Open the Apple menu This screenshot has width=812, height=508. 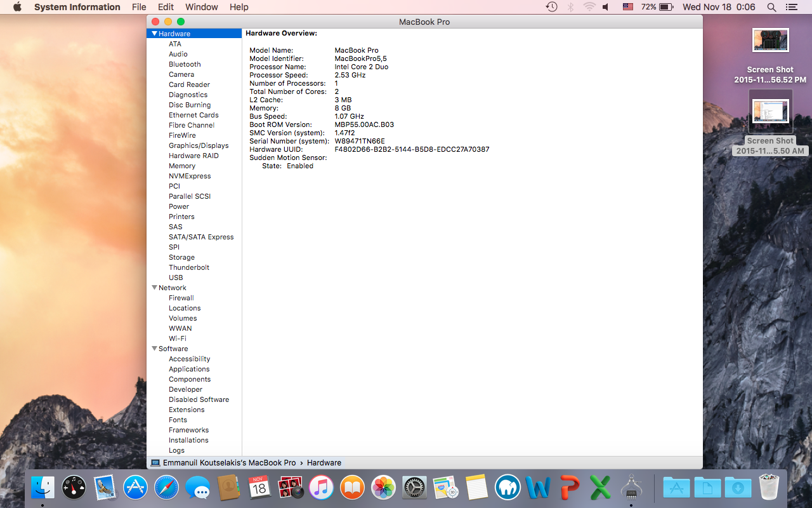point(17,7)
